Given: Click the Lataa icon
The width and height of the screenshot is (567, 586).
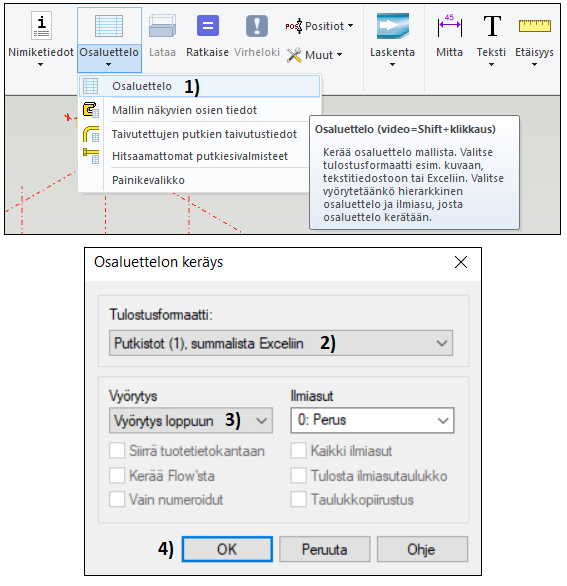Looking at the screenshot, I should tap(162, 26).
